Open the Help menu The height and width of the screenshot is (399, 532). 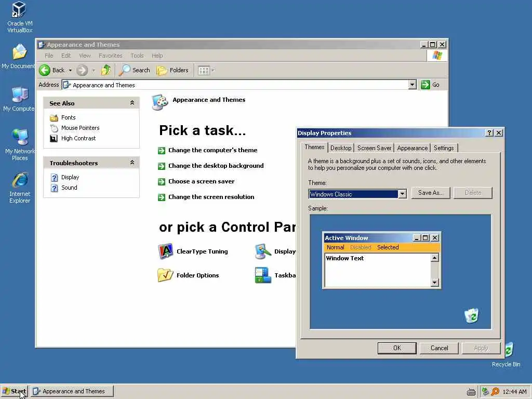[x=157, y=56]
